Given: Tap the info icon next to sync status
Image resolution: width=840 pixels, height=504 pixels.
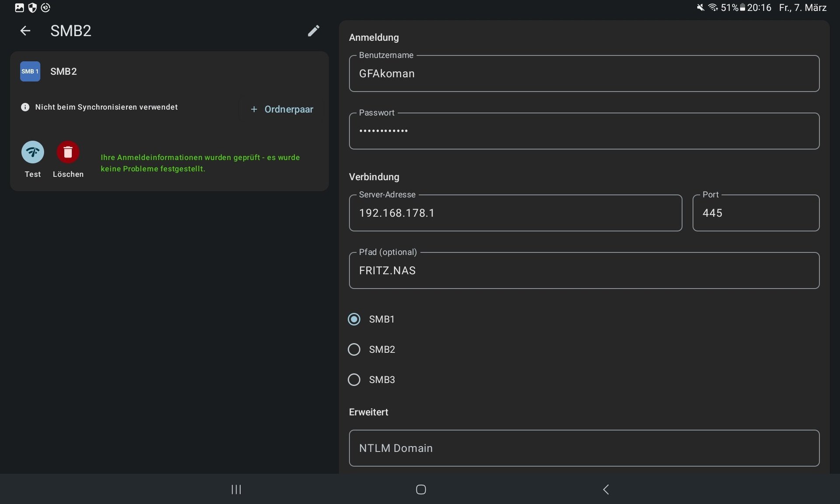Looking at the screenshot, I should [25, 107].
